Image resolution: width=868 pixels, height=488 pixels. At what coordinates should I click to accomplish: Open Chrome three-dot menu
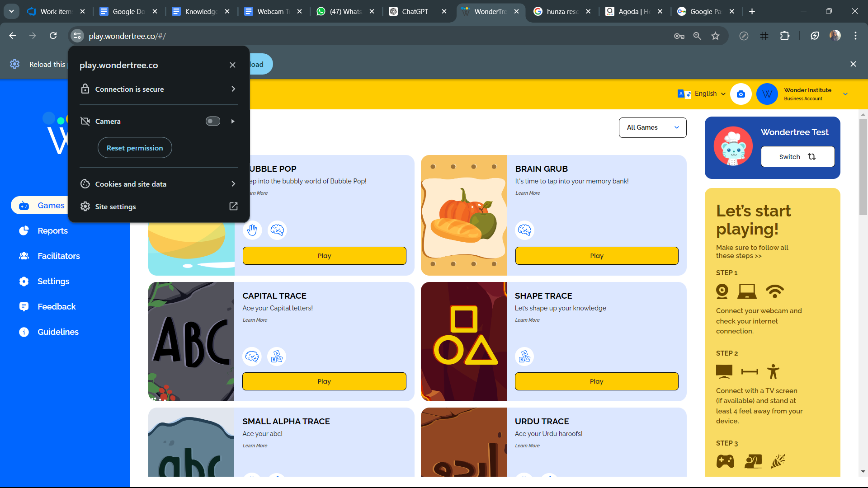[855, 36]
